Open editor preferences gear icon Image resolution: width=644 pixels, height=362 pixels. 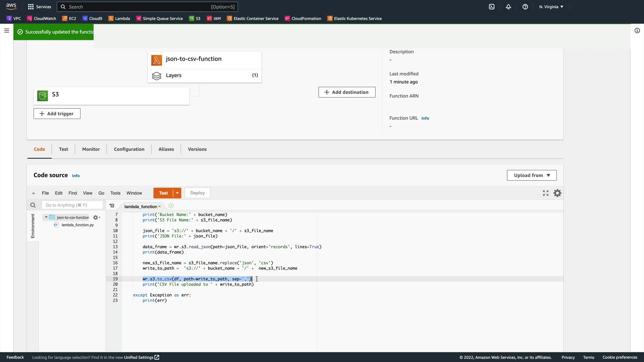point(557,193)
